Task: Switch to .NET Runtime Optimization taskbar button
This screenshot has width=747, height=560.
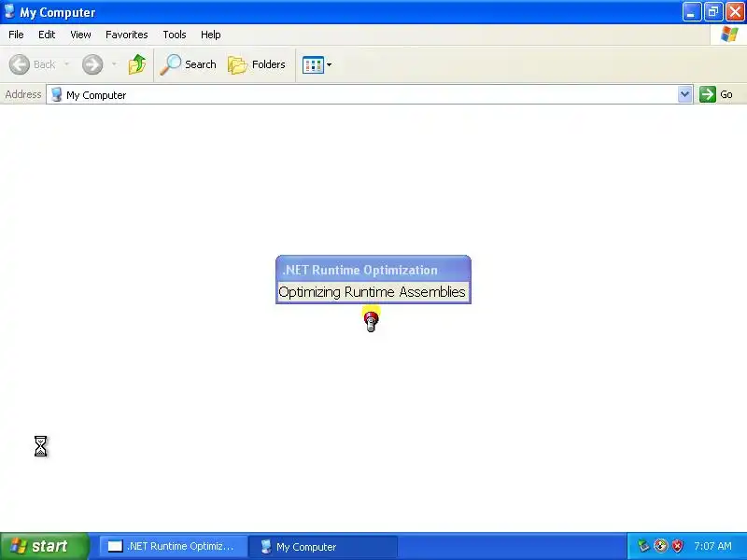Action: coord(173,546)
